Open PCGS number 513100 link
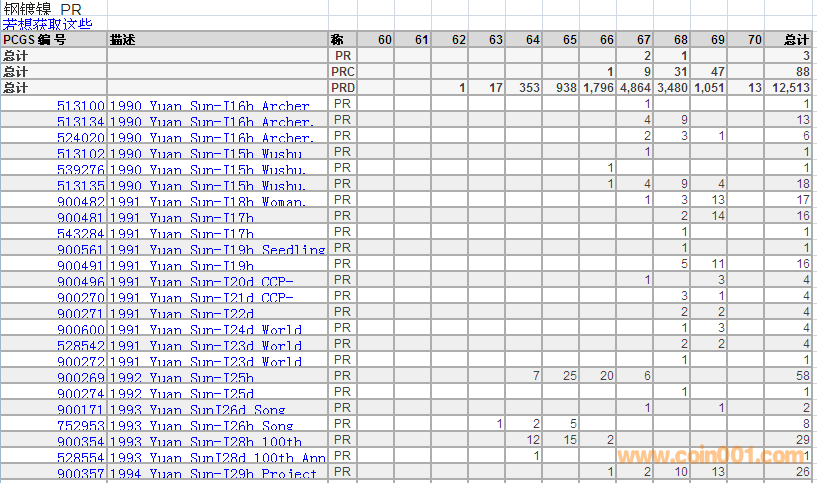This screenshot has height=483, width=817. coord(80,106)
